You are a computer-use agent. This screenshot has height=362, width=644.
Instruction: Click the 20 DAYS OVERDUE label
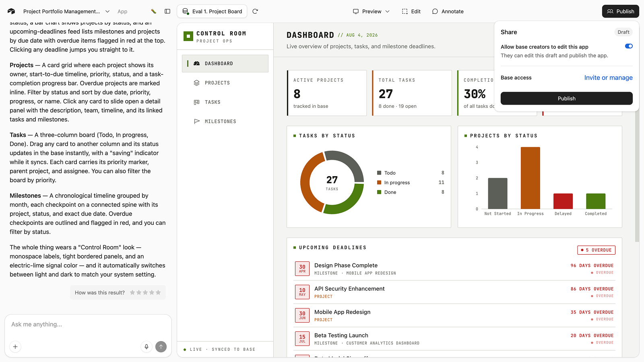pyautogui.click(x=592, y=336)
